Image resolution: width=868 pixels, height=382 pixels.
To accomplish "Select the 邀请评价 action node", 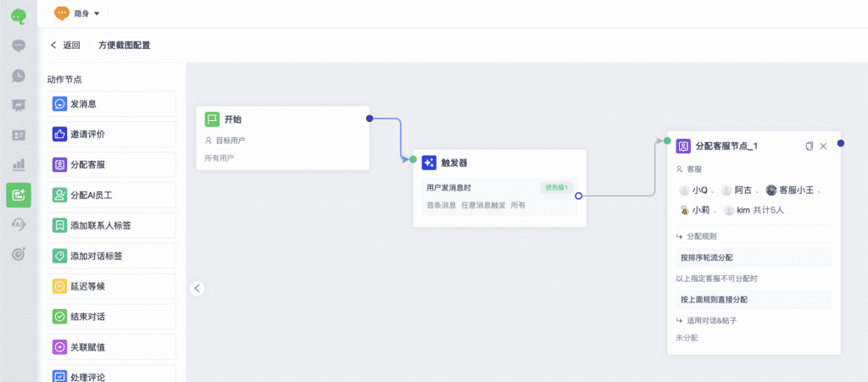I will click(x=111, y=134).
